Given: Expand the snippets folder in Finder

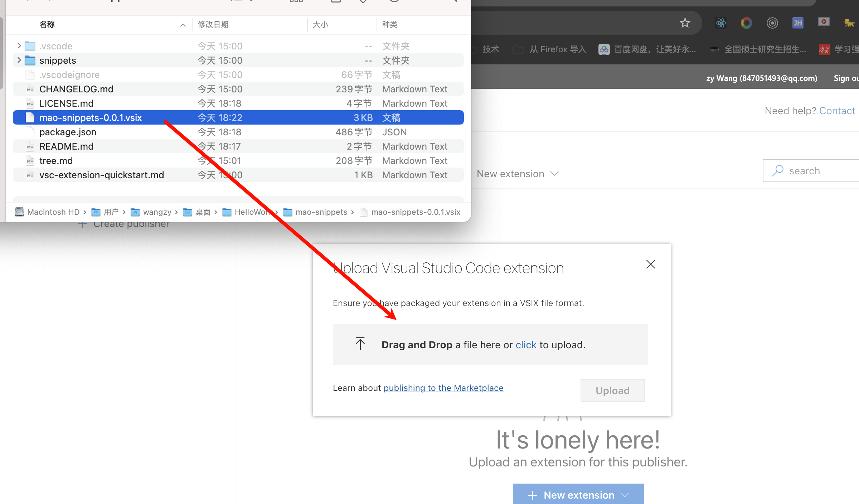Looking at the screenshot, I should coord(19,60).
